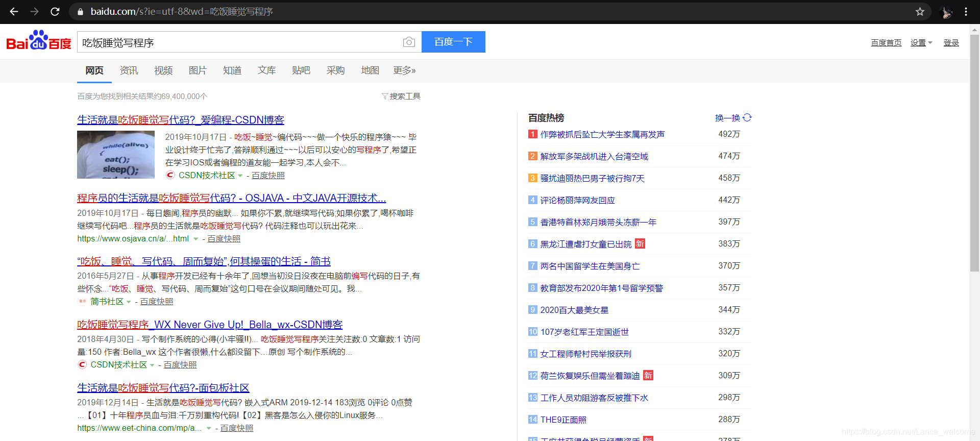
Task: Click the 新 badge beside 荷兰恢复娱乐但需坐着蹦迪
Action: point(648,376)
